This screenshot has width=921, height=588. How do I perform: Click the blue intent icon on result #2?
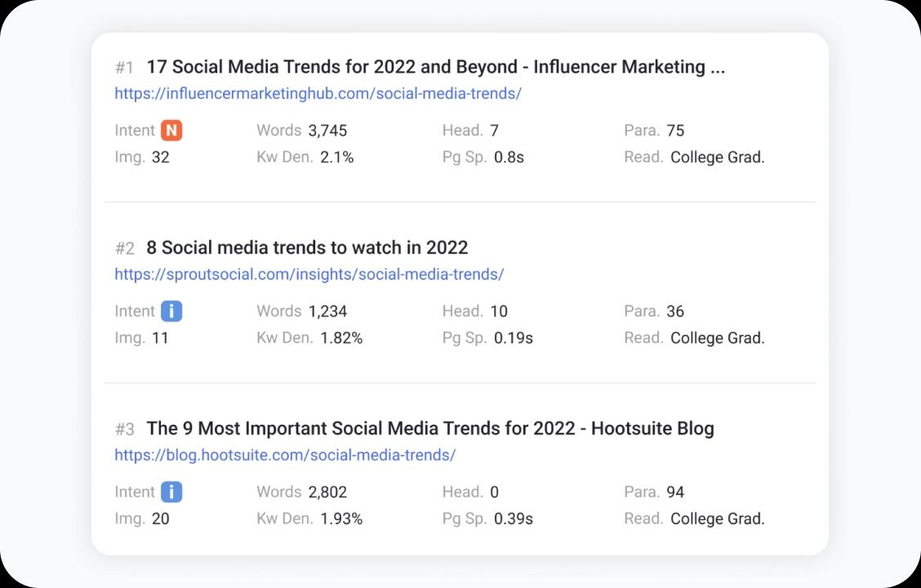[x=171, y=311]
